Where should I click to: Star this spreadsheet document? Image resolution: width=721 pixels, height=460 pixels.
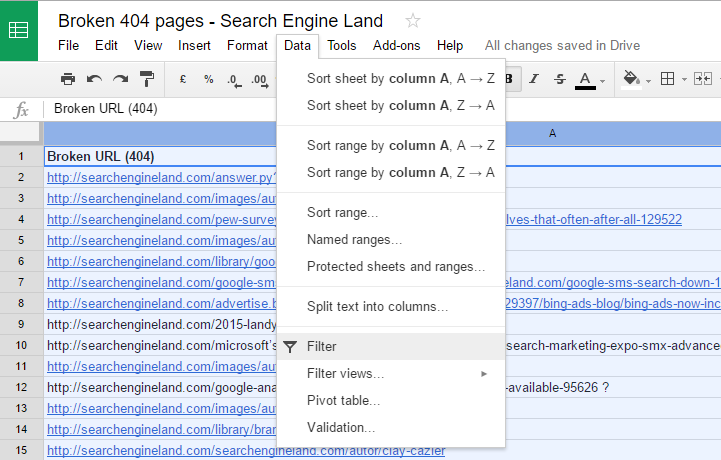(x=413, y=21)
